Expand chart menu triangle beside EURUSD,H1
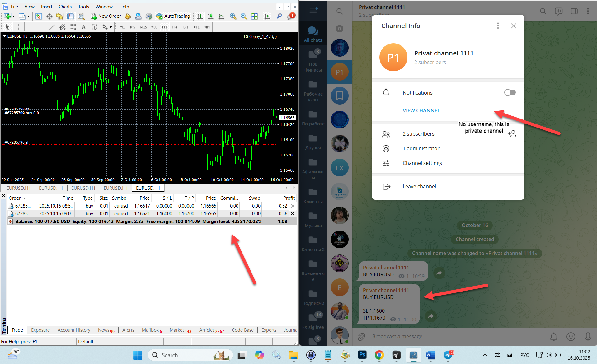The image size is (597, 364). tap(4, 36)
